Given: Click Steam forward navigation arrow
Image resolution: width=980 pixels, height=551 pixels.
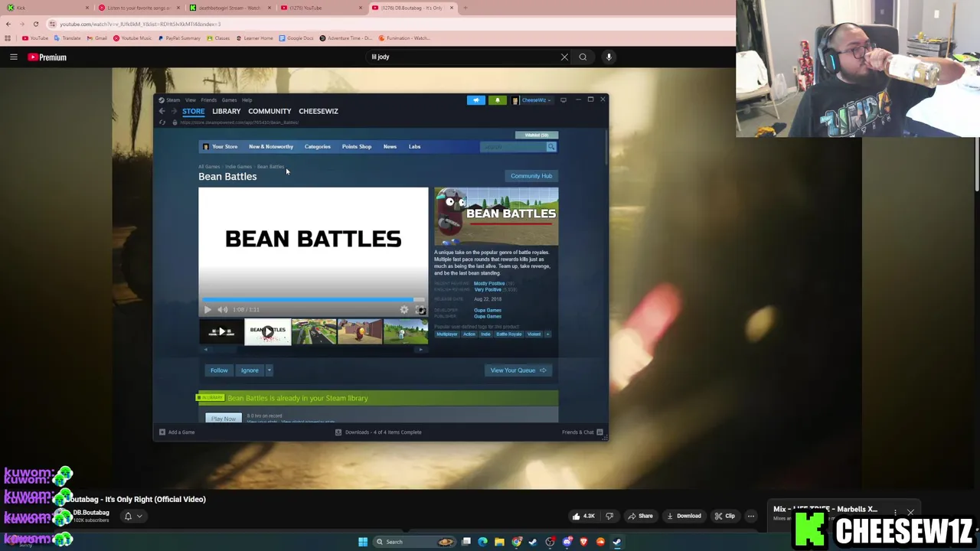Looking at the screenshot, I should 174,112.
